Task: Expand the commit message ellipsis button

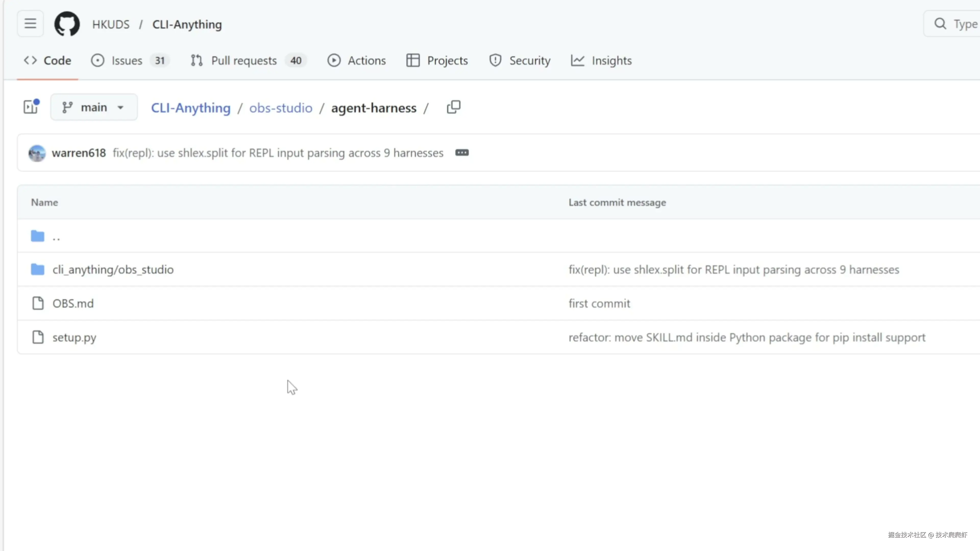Action: [462, 153]
